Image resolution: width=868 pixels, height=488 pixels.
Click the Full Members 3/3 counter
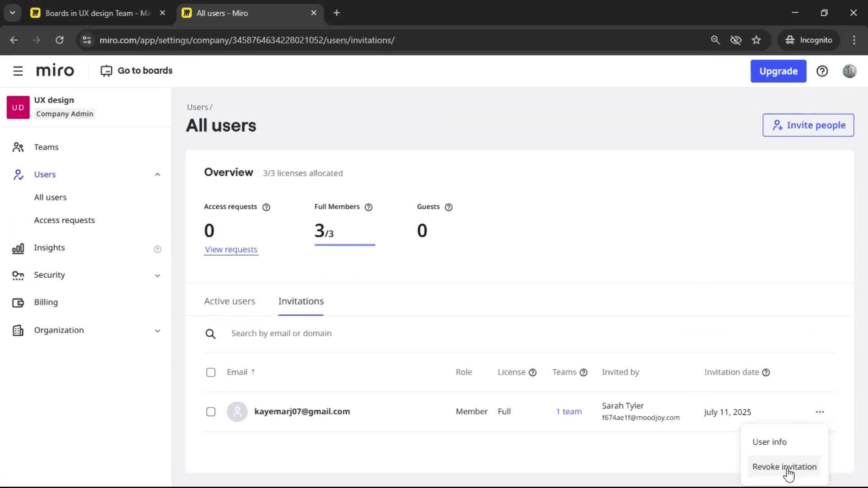coord(324,231)
